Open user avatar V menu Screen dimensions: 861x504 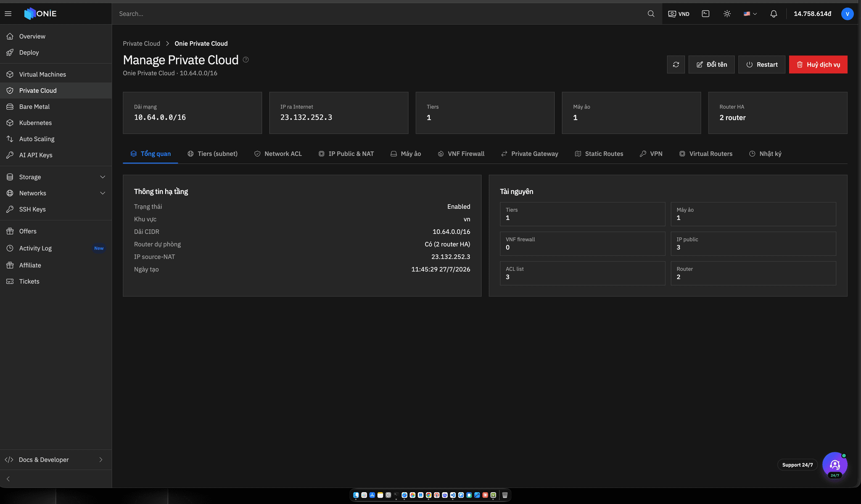click(847, 14)
